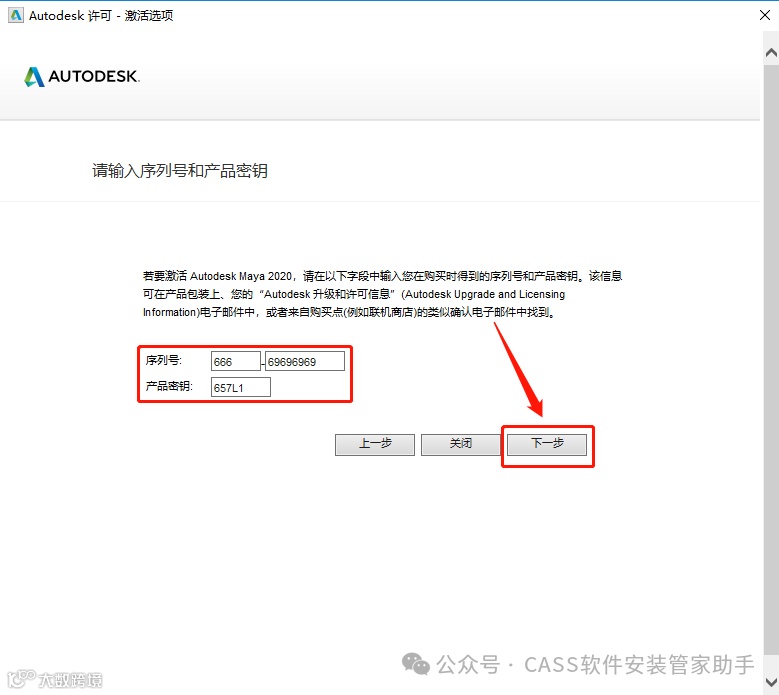Click the 关闭 (Close) button
Viewport: 779px width, 695px height.
click(x=461, y=444)
